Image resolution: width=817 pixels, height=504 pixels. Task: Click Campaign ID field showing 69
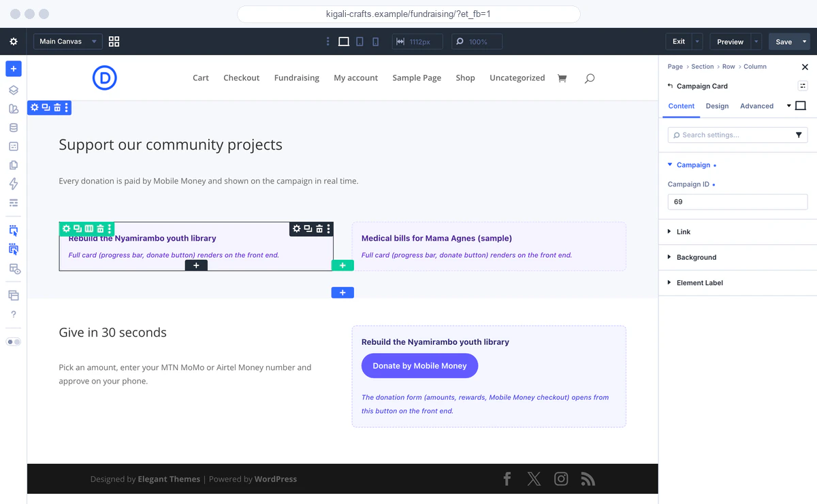click(737, 202)
